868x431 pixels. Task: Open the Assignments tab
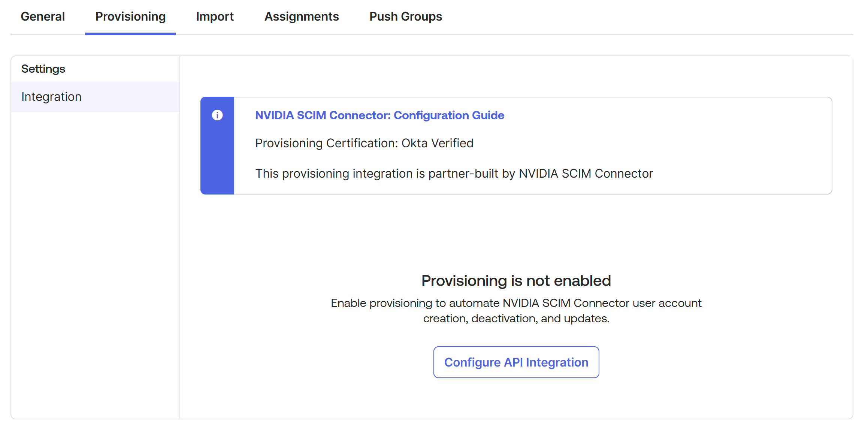(x=302, y=16)
